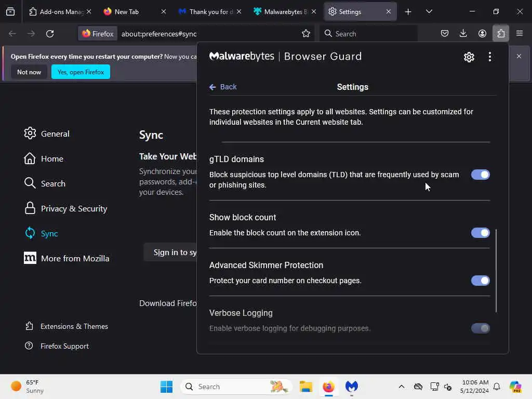Open General preferences category
Image resolution: width=532 pixels, height=399 pixels.
pos(47,134)
